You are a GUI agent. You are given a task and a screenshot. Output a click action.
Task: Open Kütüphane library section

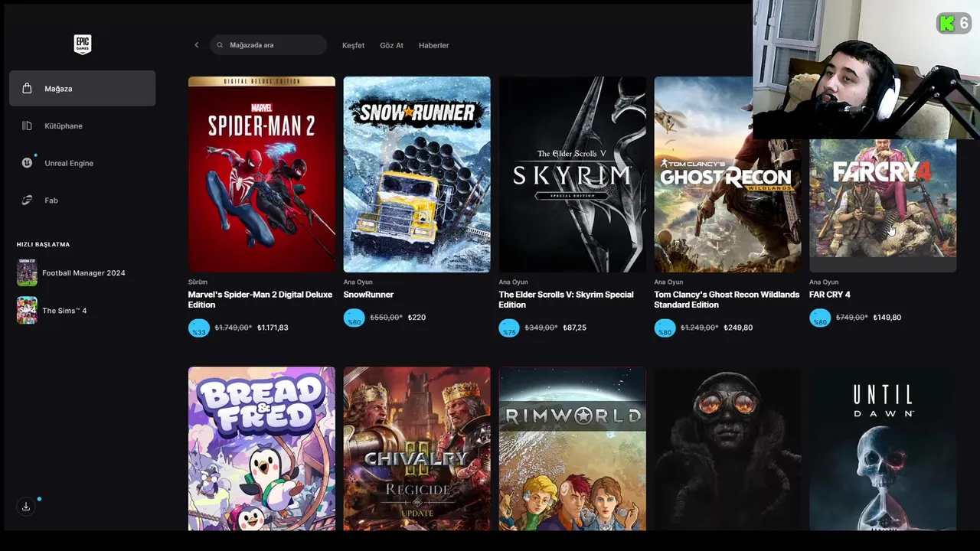pyautogui.click(x=83, y=126)
